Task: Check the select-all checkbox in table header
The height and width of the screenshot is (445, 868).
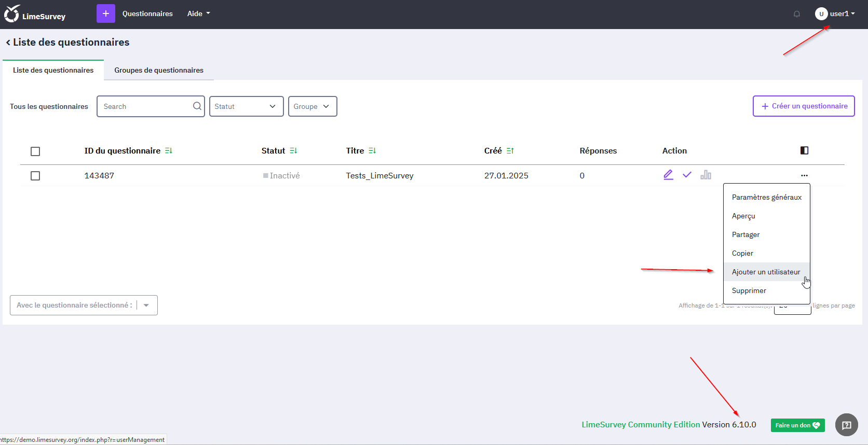Action: coord(35,151)
